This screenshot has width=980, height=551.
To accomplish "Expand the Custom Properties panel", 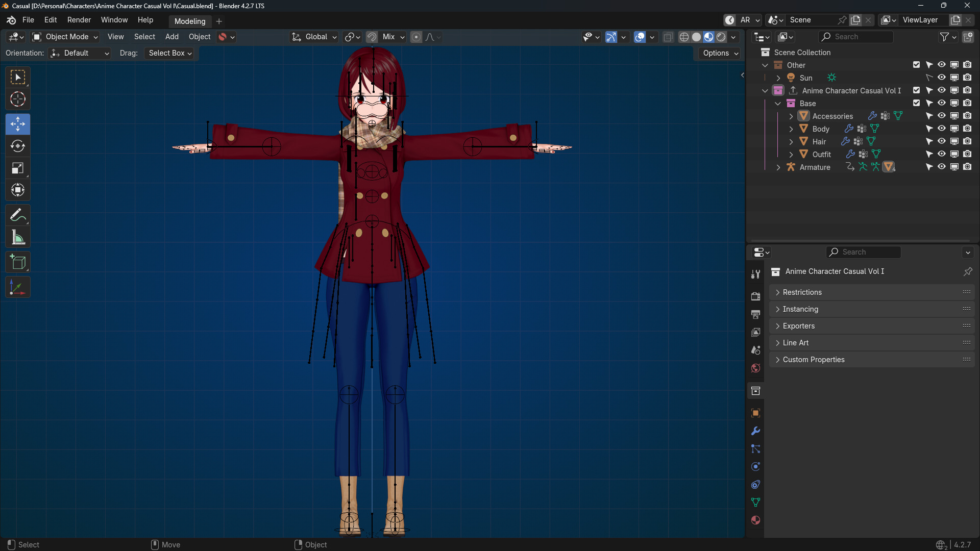I will tap(872, 360).
